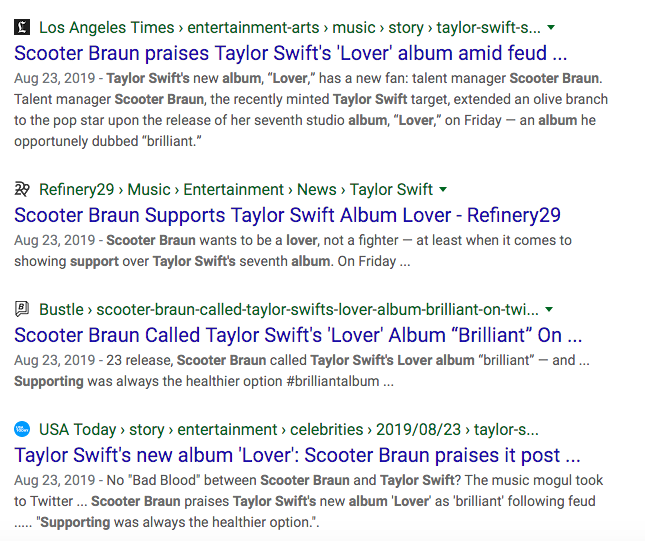
Task: Click the Refinery29 breadcrumb path text
Action: 236,189
